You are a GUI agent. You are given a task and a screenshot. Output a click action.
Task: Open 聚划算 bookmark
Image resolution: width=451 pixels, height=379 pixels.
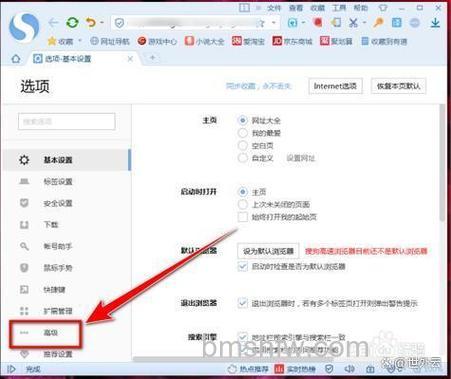coord(336,41)
